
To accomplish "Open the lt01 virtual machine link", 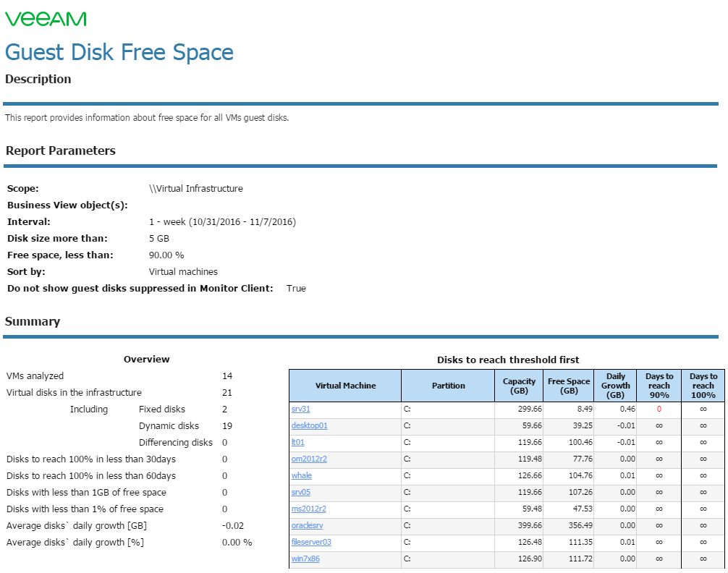I will pos(297,443).
